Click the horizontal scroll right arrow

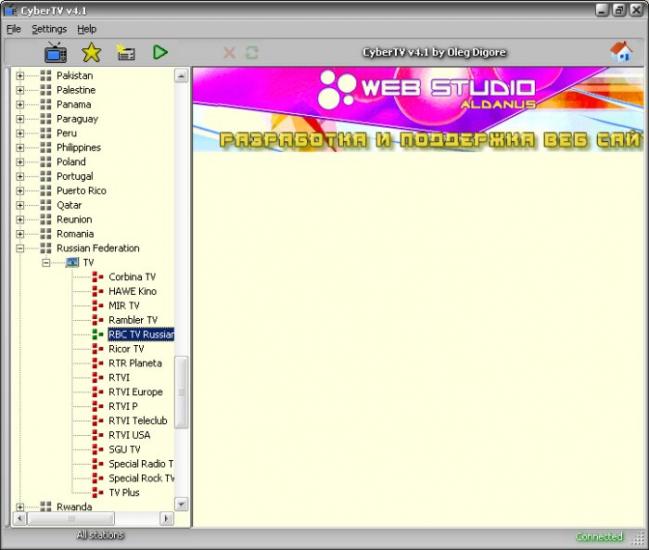[x=166, y=519]
